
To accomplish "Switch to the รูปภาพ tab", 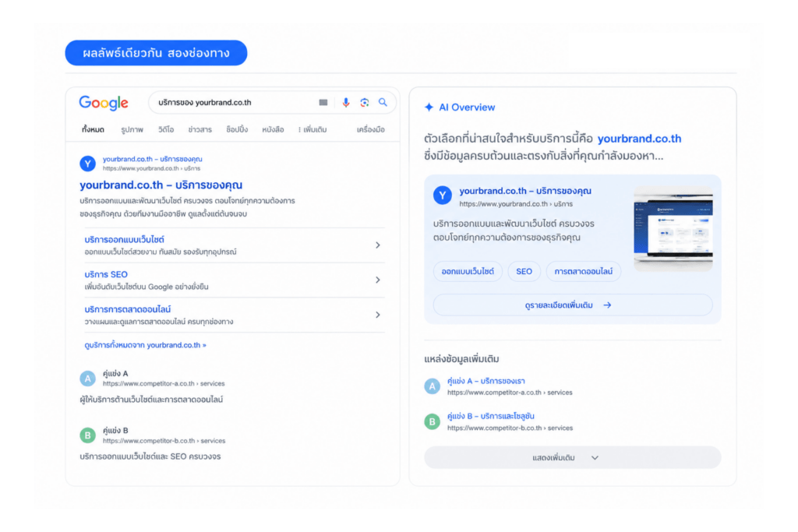I will pyautogui.click(x=132, y=130).
